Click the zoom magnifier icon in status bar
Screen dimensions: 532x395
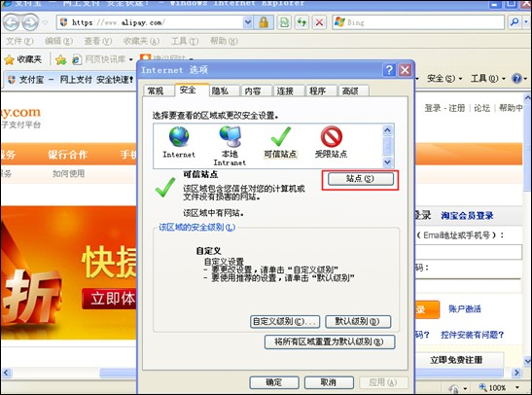[482, 387]
